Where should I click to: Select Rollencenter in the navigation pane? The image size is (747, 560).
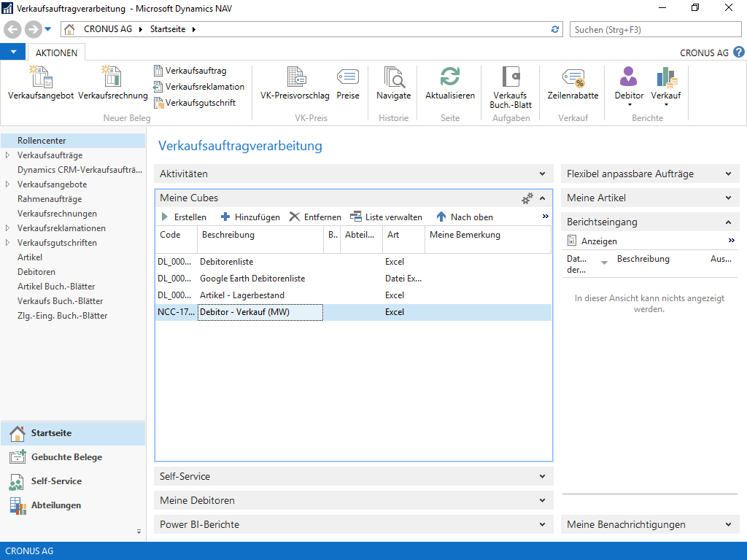[73, 141]
